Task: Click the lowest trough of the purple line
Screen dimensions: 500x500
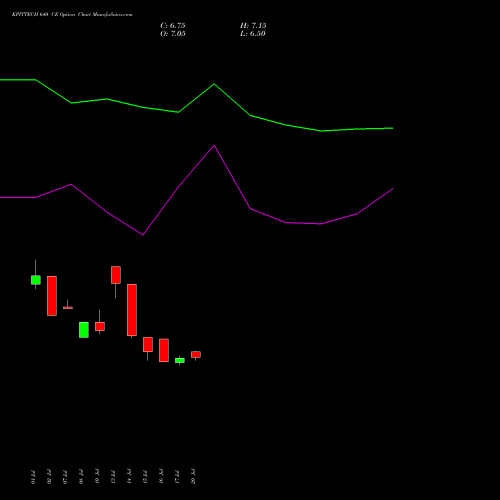Action: [x=143, y=235]
